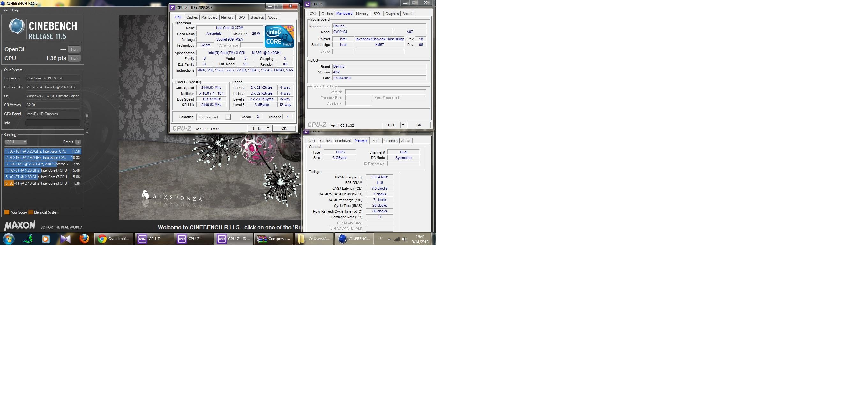868x401 pixels.
Task: Run the OpenGL benchmark
Action: tap(74, 49)
